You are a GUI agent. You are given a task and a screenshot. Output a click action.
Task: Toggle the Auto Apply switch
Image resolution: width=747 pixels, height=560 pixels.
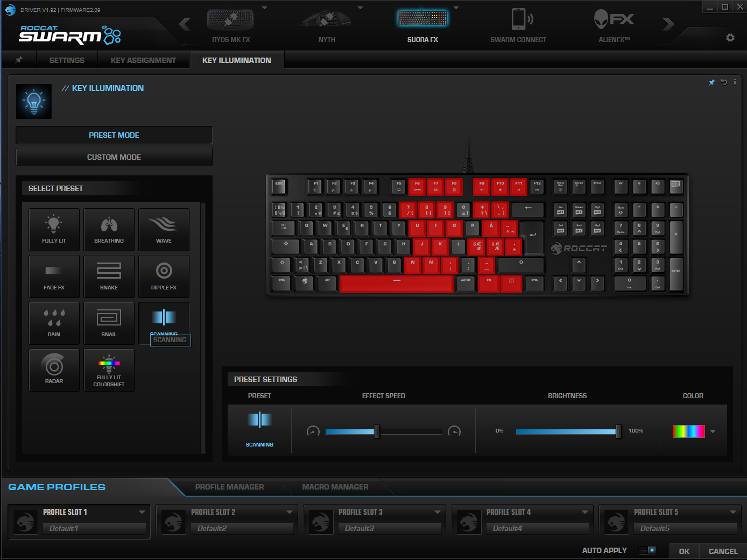tap(647, 550)
